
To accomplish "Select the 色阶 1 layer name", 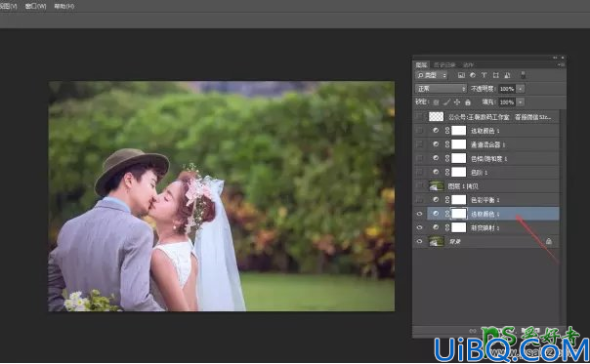I will 480,172.
